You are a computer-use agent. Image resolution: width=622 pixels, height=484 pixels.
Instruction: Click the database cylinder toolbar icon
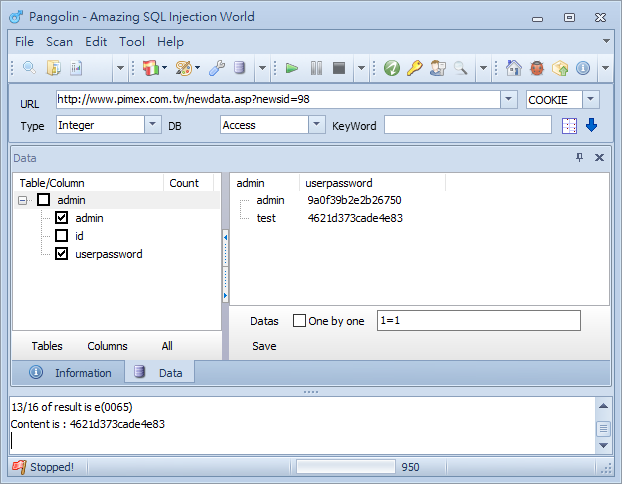[239, 68]
